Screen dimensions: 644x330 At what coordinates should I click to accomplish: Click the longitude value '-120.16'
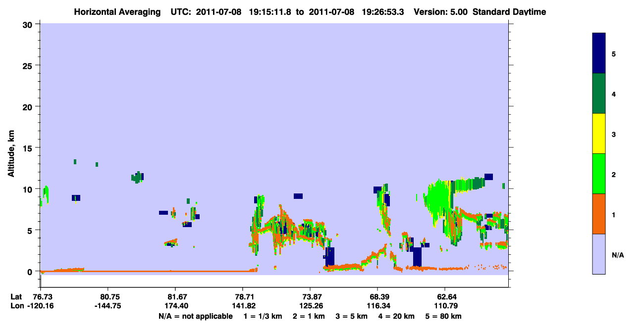point(40,306)
